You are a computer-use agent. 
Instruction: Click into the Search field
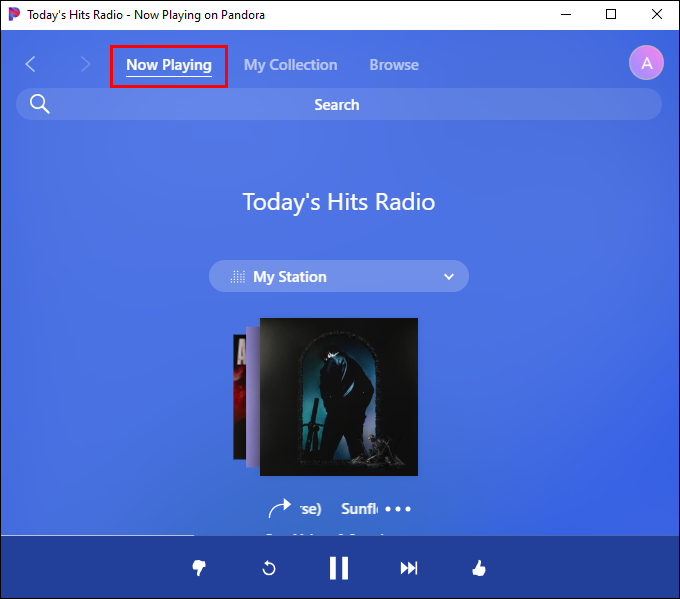coord(339,104)
